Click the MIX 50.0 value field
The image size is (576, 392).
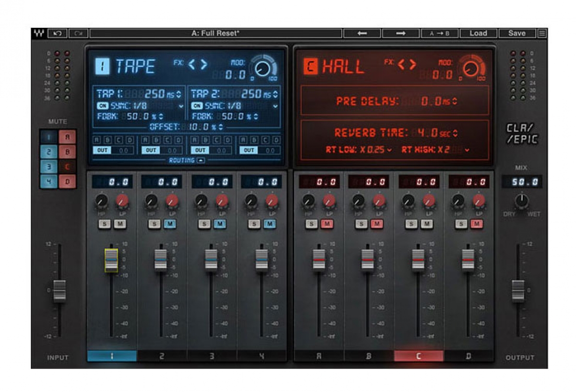pyautogui.click(x=522, y=182)
